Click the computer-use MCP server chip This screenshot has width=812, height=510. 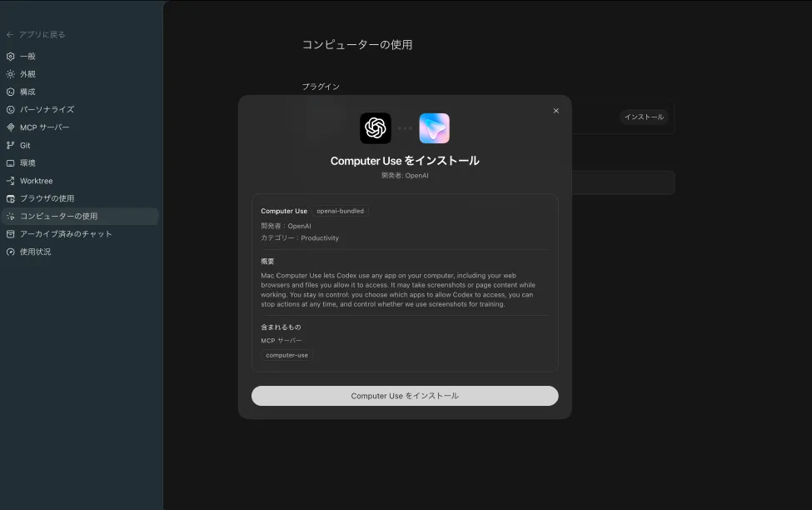point(286,355)
